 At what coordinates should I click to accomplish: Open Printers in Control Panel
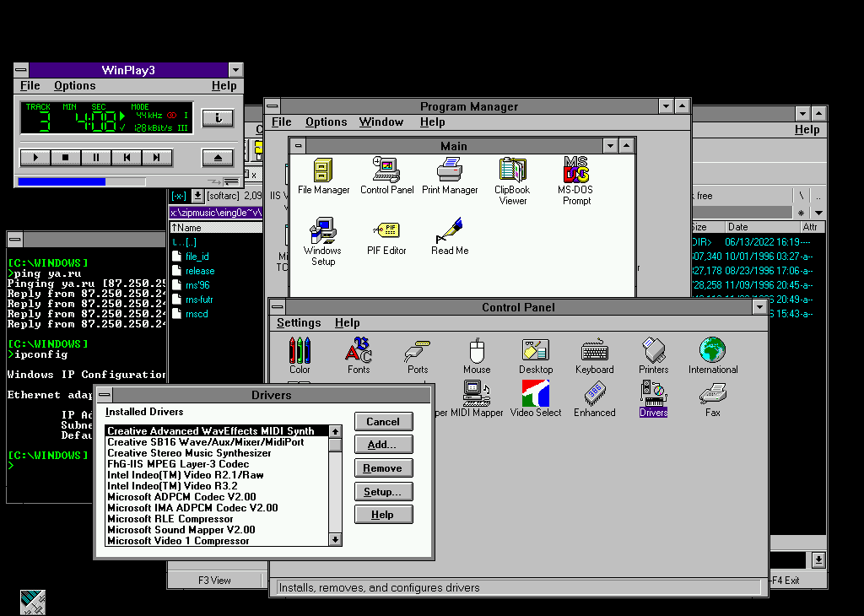pyautogui.click(x=654, y=355)
